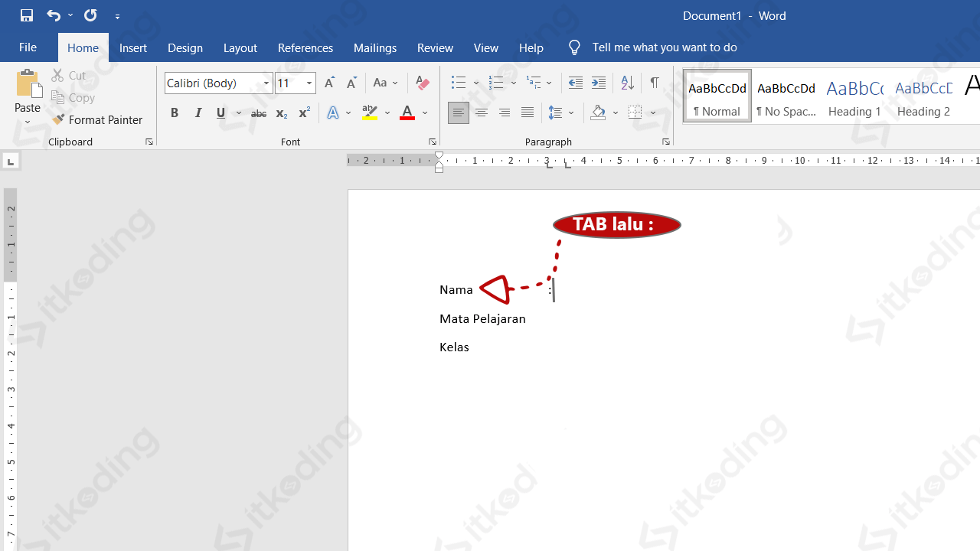Toggle Show/Hide paragraph marks

pyautogui.click(x=655, y=83)
